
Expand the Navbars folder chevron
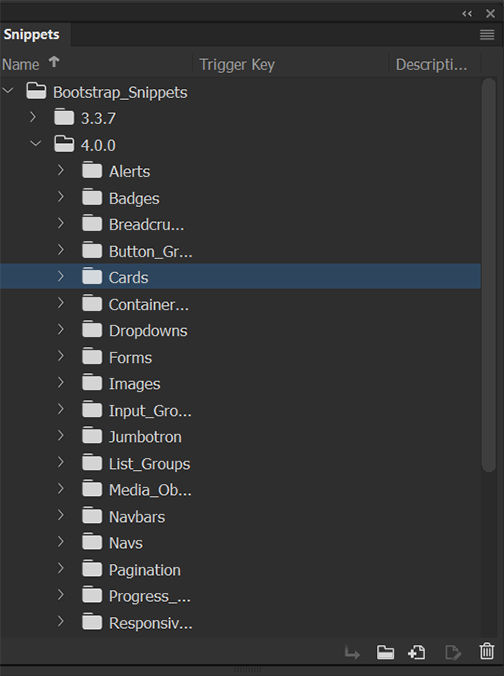(61, 515)
